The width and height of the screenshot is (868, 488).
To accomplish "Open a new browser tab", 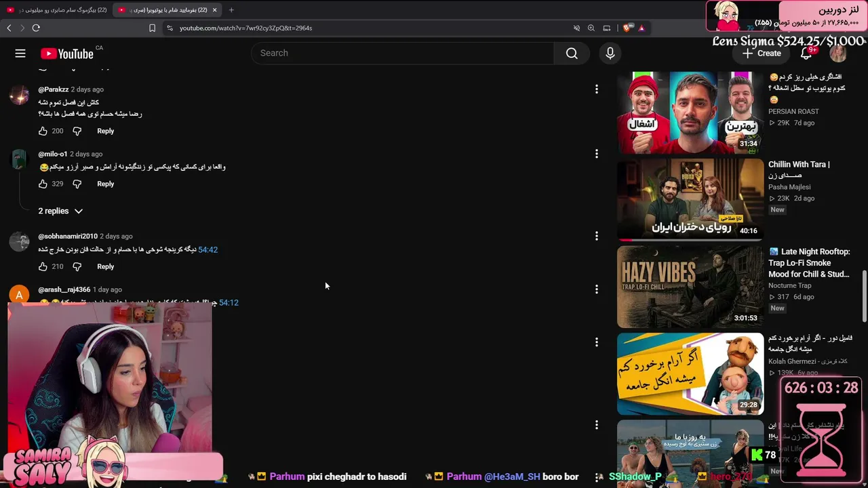I will click(231, 9).
